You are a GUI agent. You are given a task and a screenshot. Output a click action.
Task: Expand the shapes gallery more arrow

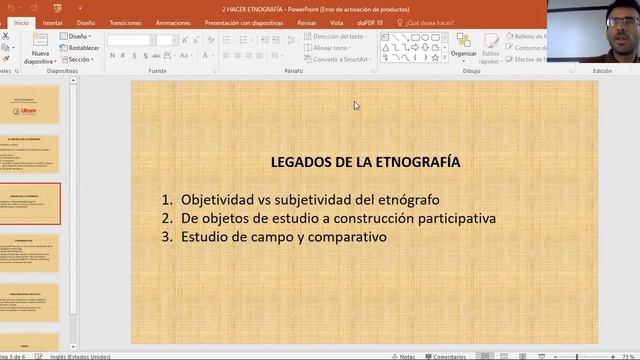tap(445, 58)
